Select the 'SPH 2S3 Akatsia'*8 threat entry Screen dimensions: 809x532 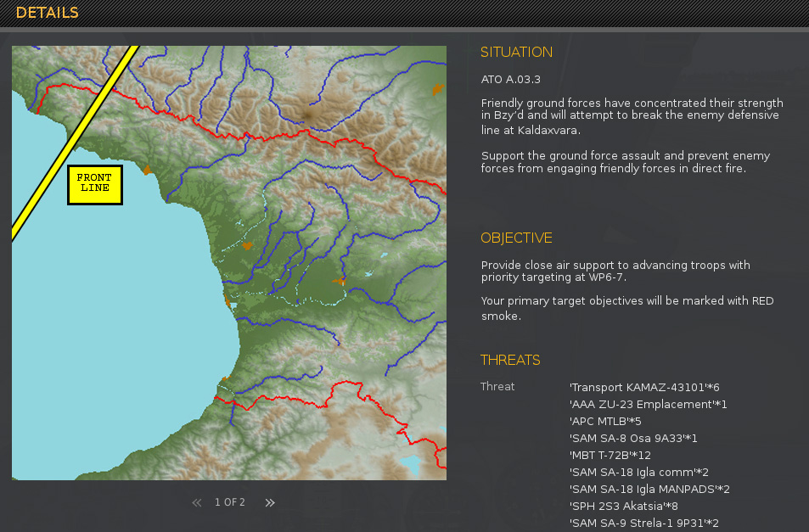[x=624, y=507]
